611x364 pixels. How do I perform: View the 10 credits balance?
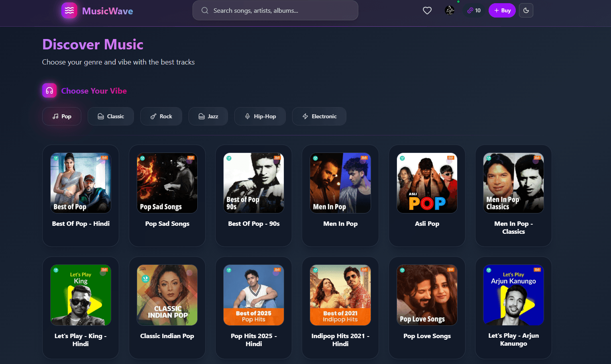click(474, 10)
